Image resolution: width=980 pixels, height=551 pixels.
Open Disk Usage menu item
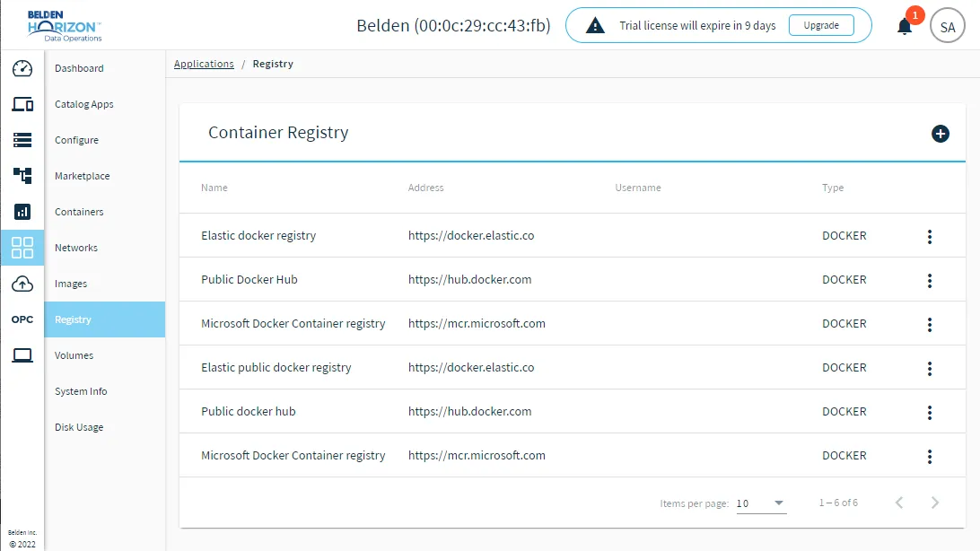(79, 427)
